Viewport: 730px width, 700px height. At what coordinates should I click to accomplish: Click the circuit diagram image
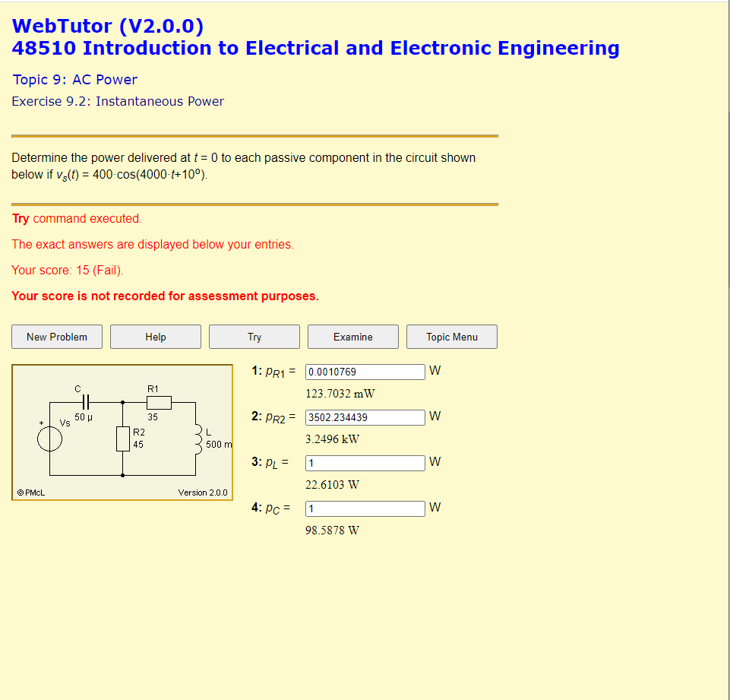click(122, 432)
